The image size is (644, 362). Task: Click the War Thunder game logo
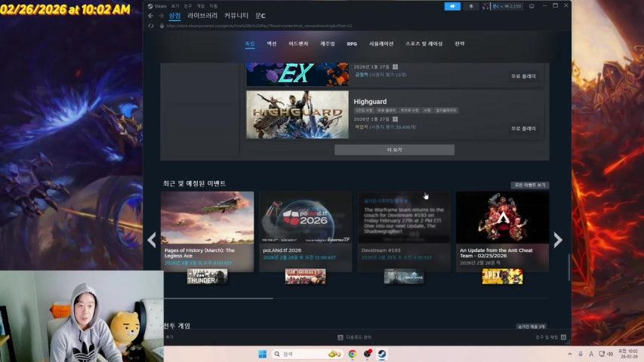tap(207, 276)
